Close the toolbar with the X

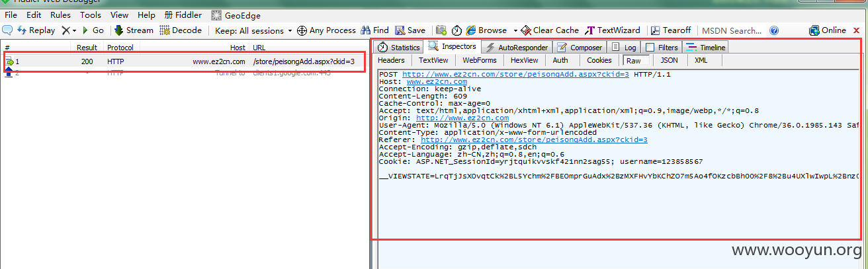pos(855,30)
